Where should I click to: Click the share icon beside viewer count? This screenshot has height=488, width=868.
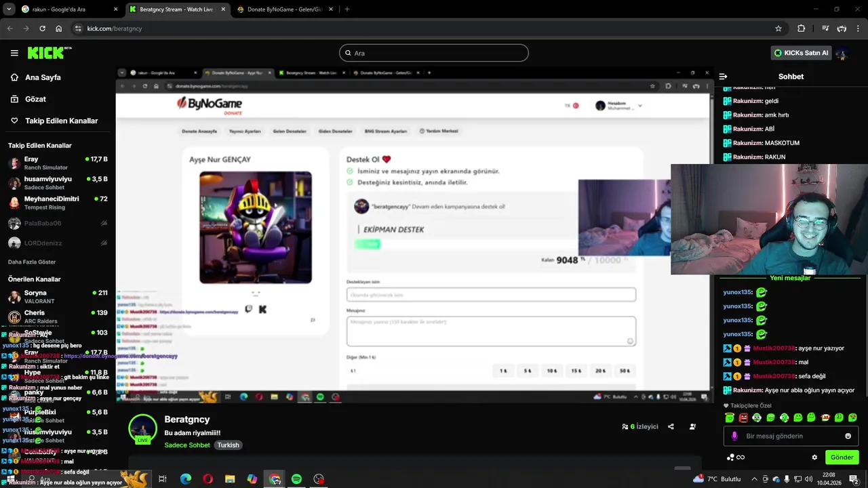click(x=671, y=426)
